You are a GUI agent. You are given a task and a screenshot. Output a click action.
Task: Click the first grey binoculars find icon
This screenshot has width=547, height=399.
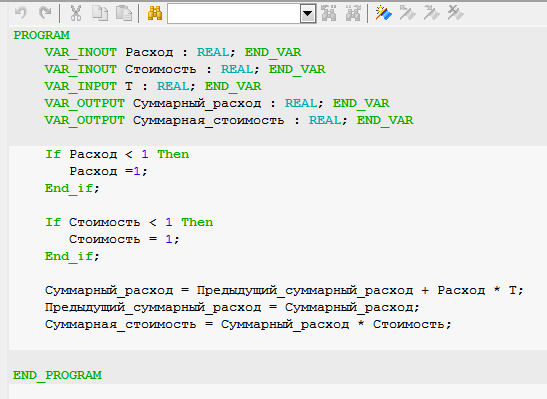pos(329,13)
